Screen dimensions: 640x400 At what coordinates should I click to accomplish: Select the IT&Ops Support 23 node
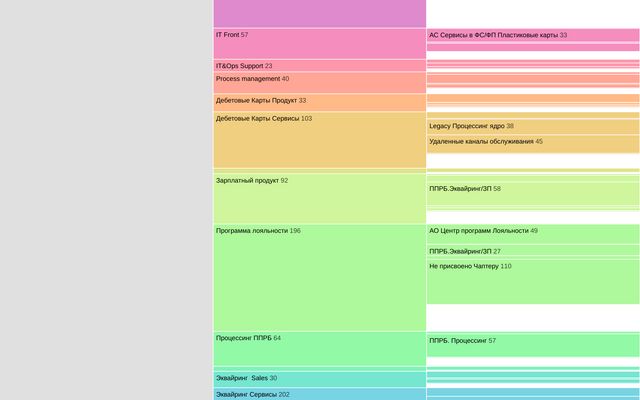point(319,66)
